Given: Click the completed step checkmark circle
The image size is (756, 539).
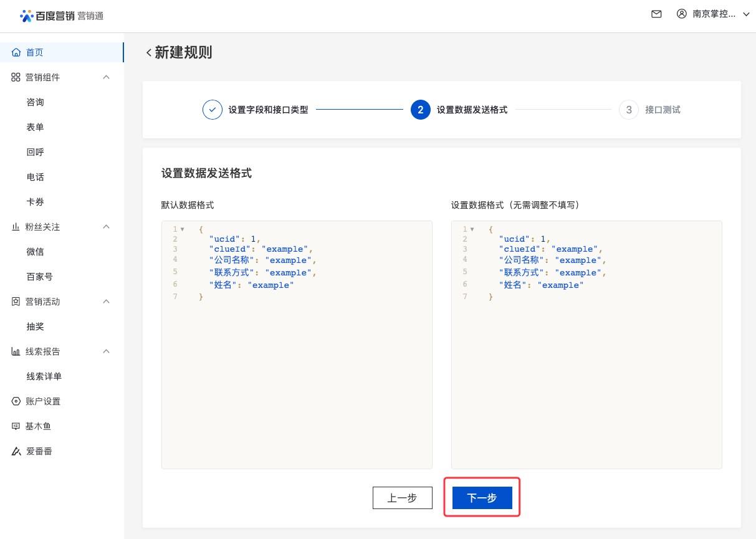Looking at the screenshot, I should click(213, 110).
